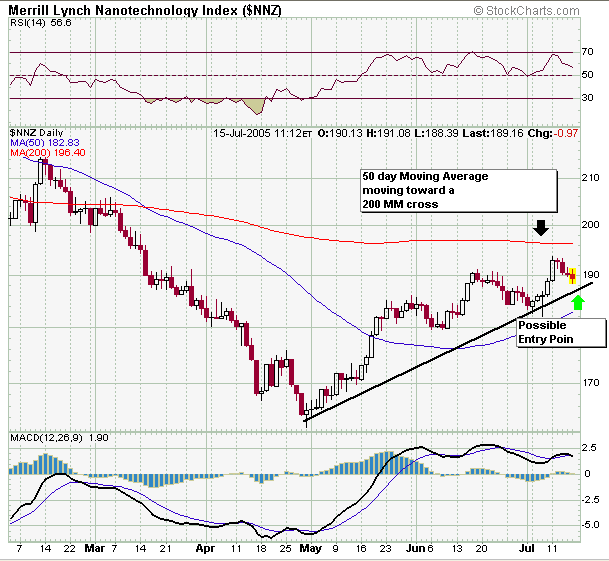
Task: Select the RSI(14) 56.6 indicator label
Action: pos(41,23)
